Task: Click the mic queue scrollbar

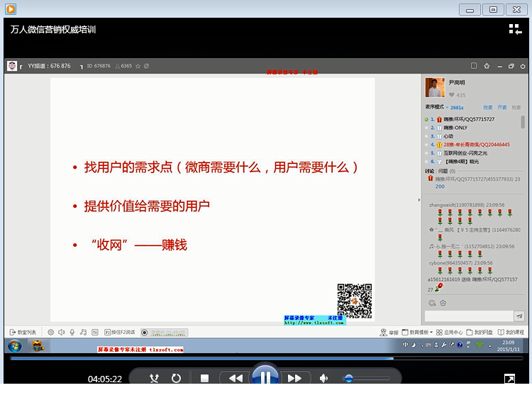Action: tap(523, 122)
